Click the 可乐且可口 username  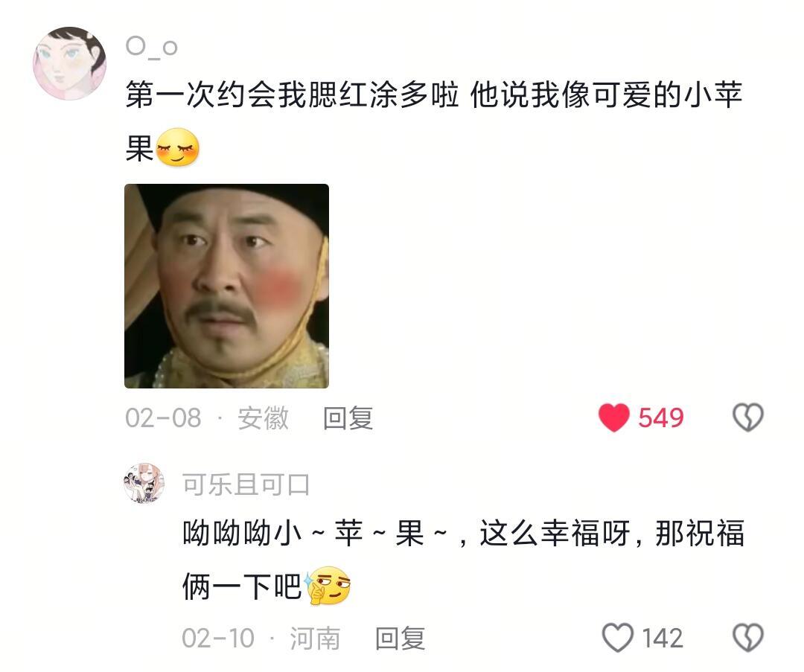(x=246, y=484)
